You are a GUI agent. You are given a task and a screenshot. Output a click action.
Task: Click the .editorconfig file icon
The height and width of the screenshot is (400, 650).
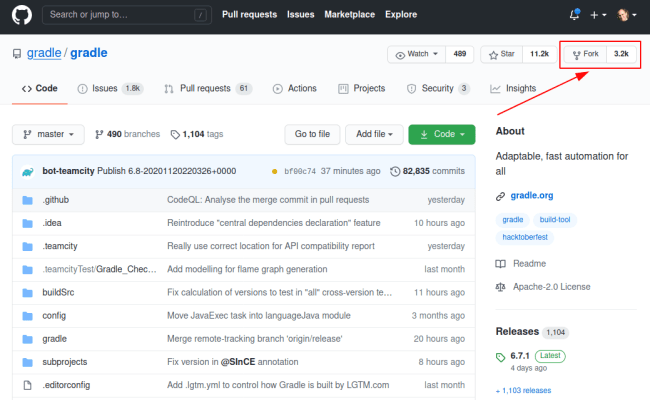pos(27,385)
